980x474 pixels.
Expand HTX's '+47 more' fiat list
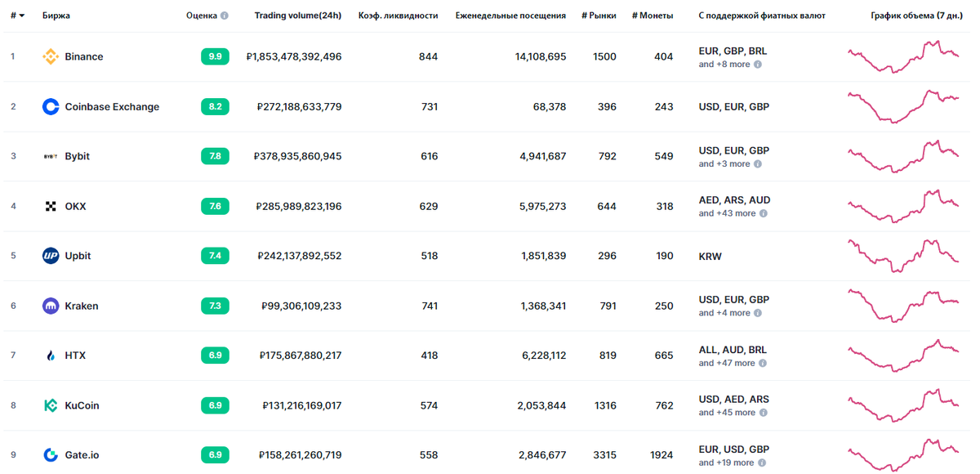[x=728, y=363]
